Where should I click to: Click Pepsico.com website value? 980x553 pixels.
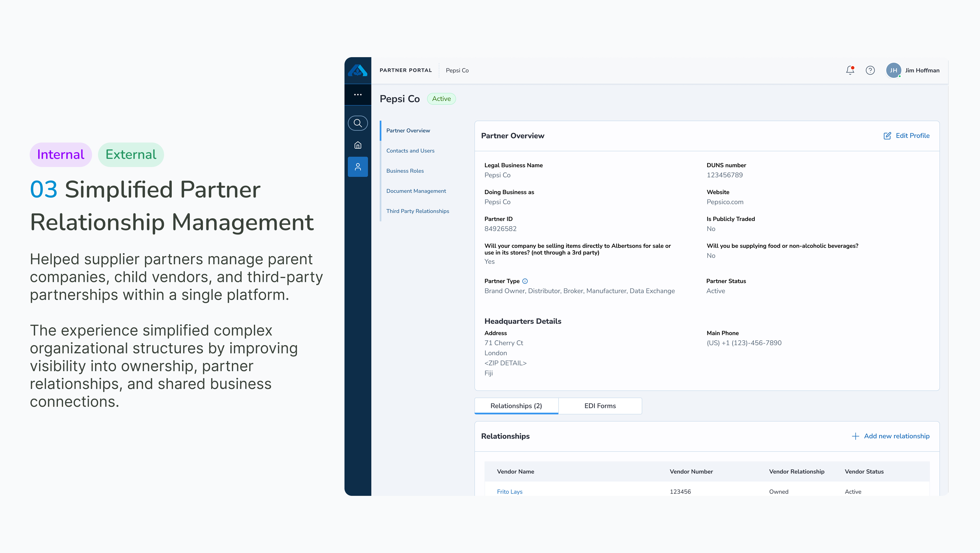pyautogui.click(x=725, y=202)
